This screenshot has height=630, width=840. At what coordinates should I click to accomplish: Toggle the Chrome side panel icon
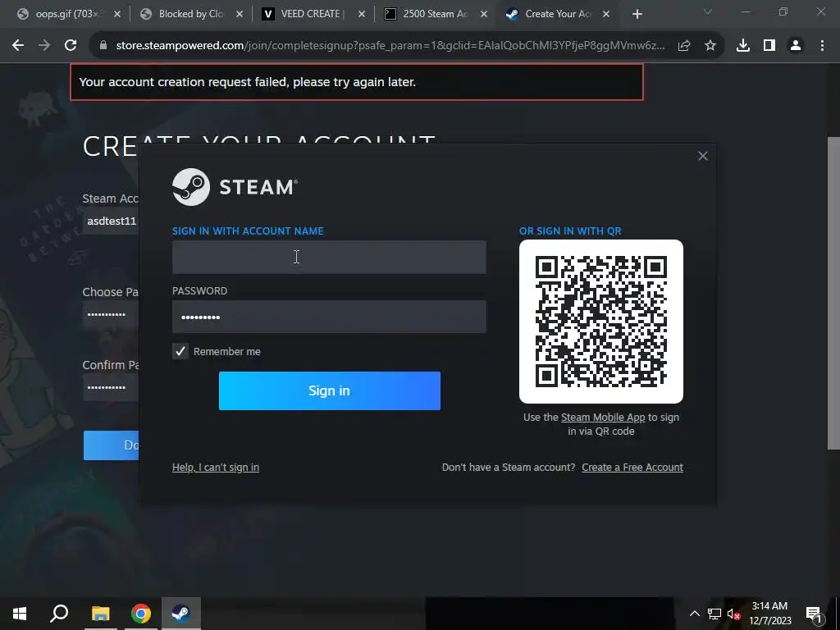click(769, 46)
